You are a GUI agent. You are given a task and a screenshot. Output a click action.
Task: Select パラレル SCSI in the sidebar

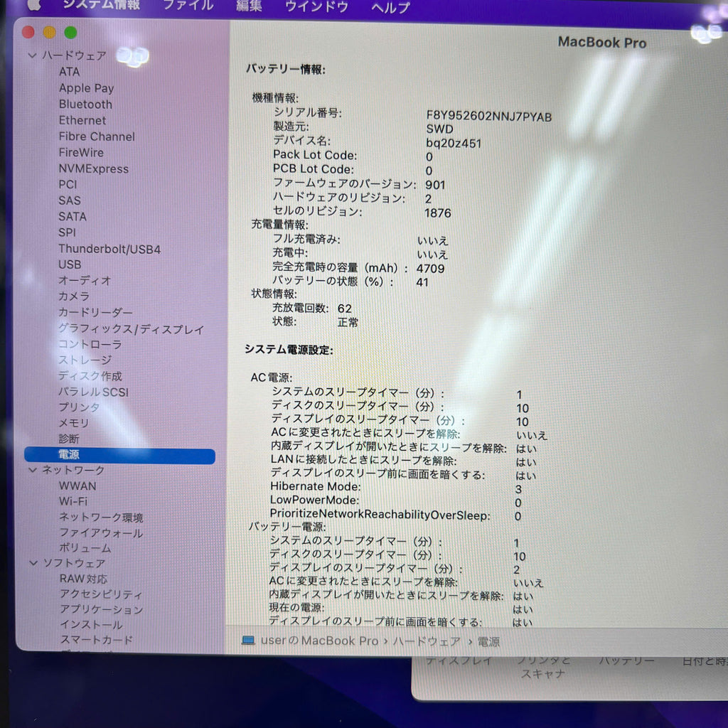93,392
